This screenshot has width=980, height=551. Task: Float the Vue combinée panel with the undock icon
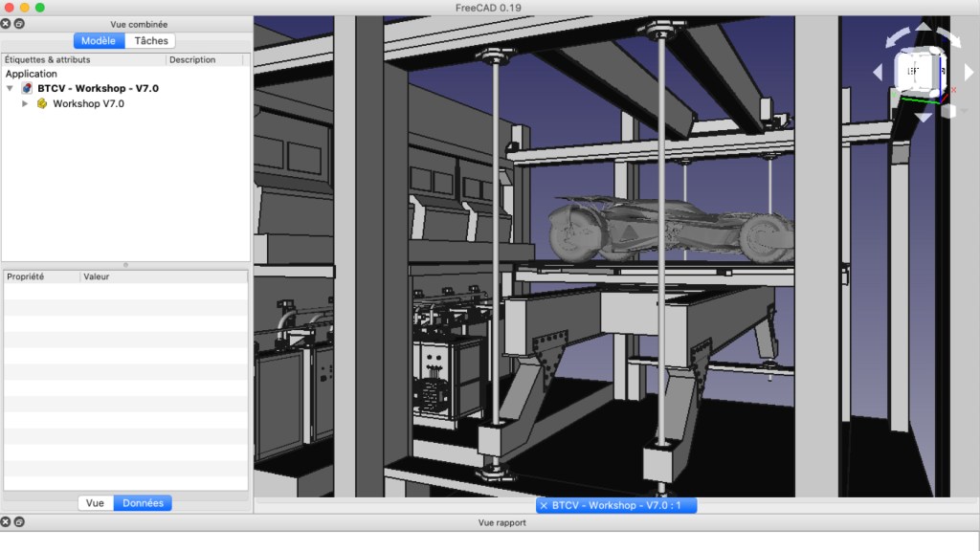click(19, 23)
